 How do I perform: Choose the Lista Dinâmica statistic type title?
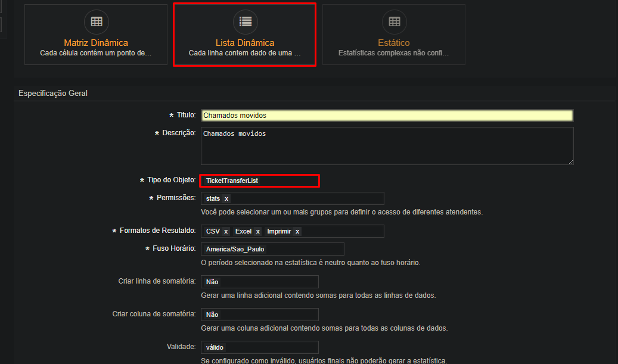point(245,42)
